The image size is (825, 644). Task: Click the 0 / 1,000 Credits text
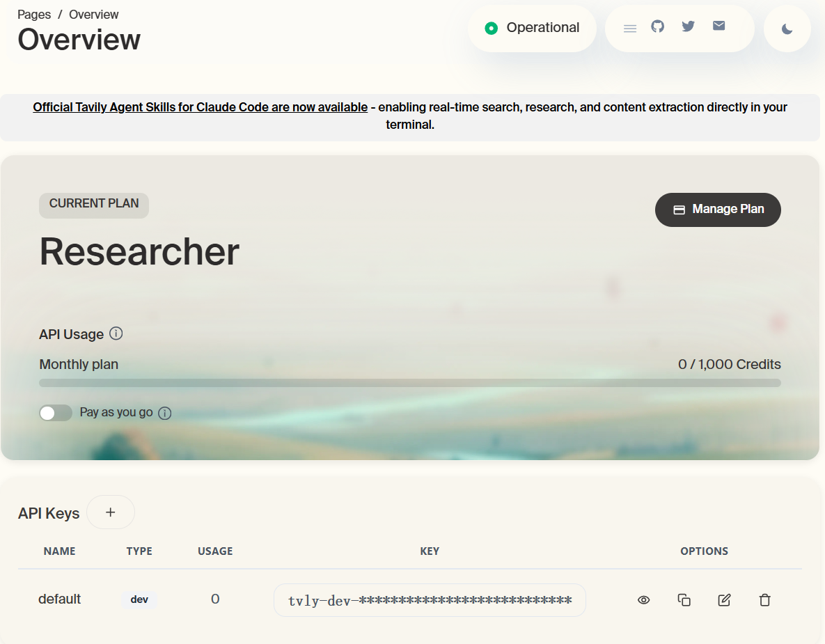(729, 364)
